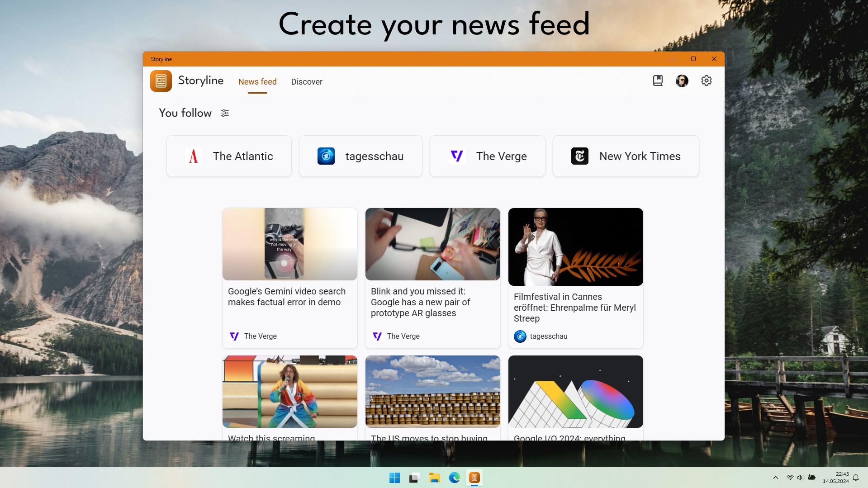Image resolution: width=868 pixels, height=488 pixels.
Task: Close the Storyline window
Action: (x=714, y=59)
